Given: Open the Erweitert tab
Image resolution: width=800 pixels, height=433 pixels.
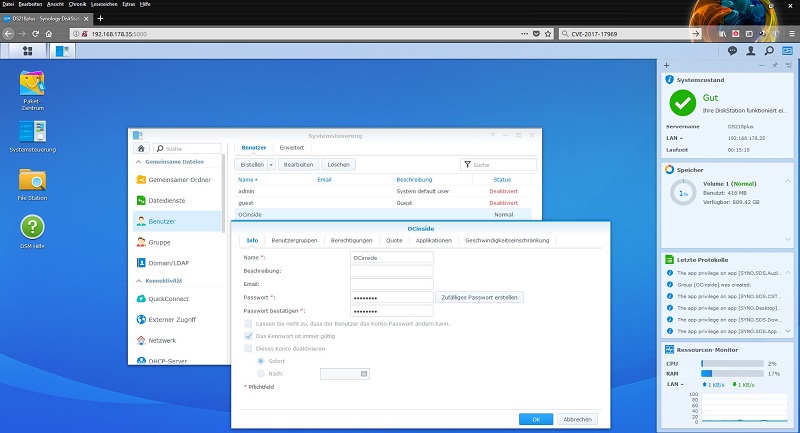Looking at the screenshot, I should tap(292, 147).
